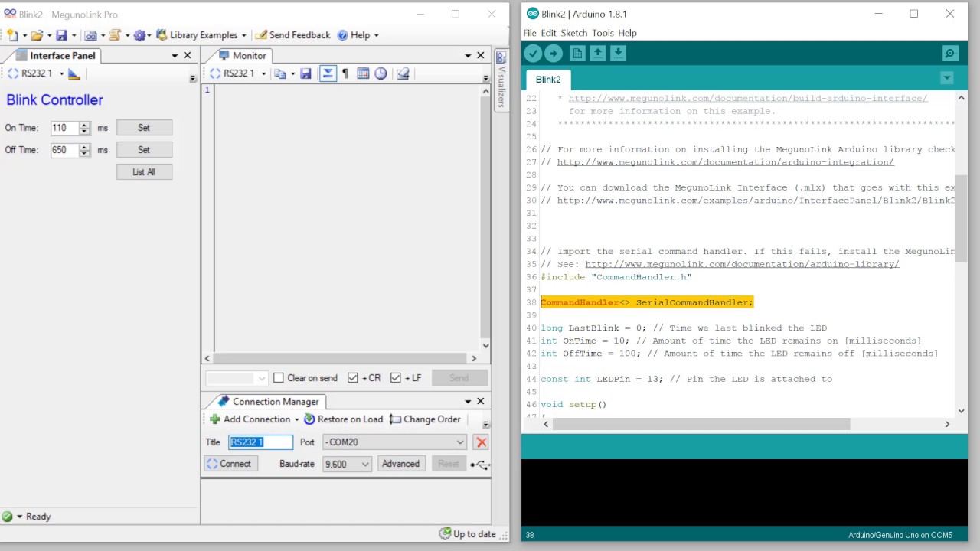Click the arduino-integration documentation link
Image resolution: width=980 pixels, height=551 pixels.
pyautogui.click(x=725, y=162)
